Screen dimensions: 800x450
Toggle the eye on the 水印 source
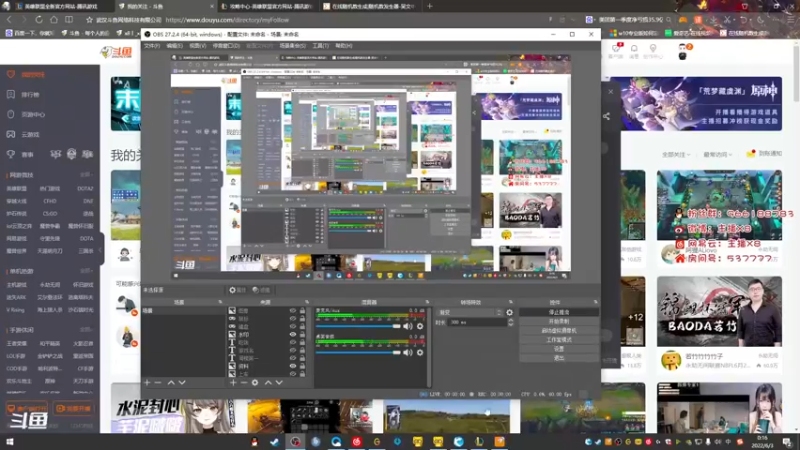point(293,334)
